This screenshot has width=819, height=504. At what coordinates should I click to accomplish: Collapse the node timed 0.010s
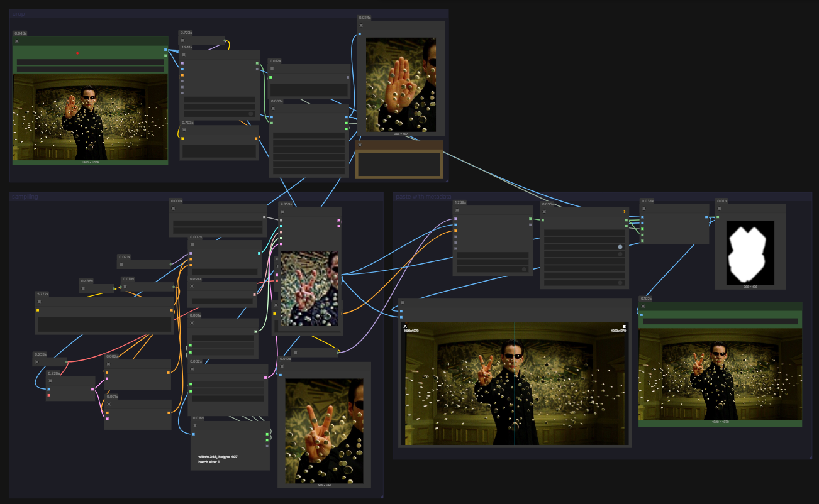pyautogui.click(x=125, y=287)
